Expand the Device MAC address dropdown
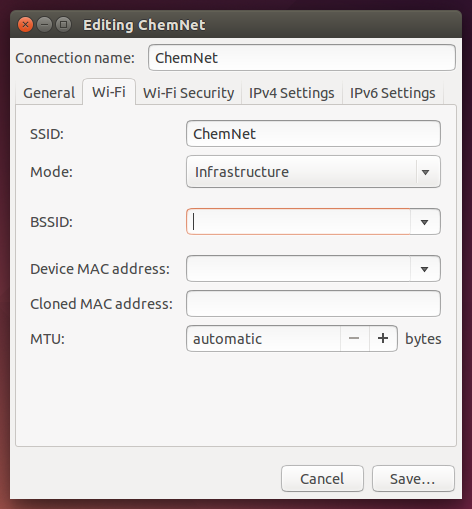The width and height of the screenshot is (472, 509). 425,269
